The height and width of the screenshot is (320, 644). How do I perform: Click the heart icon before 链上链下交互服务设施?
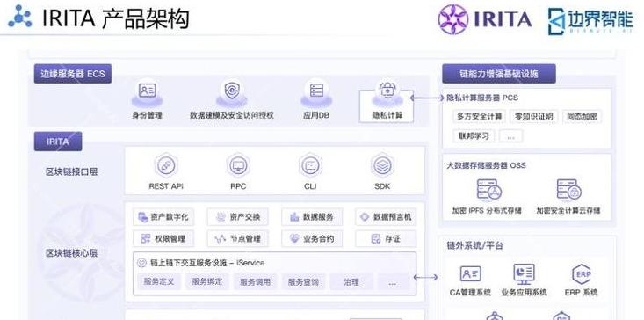(x=141, y=263)
